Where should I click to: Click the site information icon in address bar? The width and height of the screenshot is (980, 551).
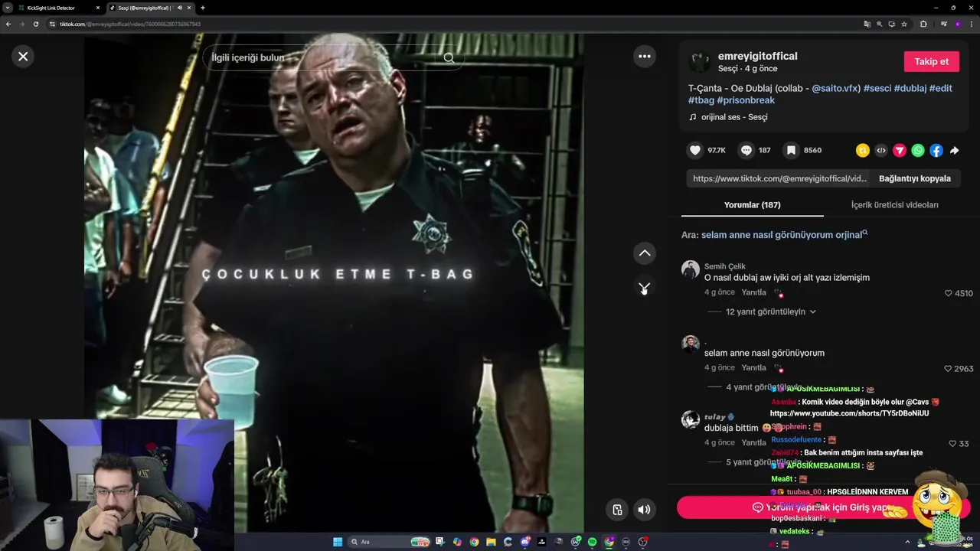click(53, 24)
